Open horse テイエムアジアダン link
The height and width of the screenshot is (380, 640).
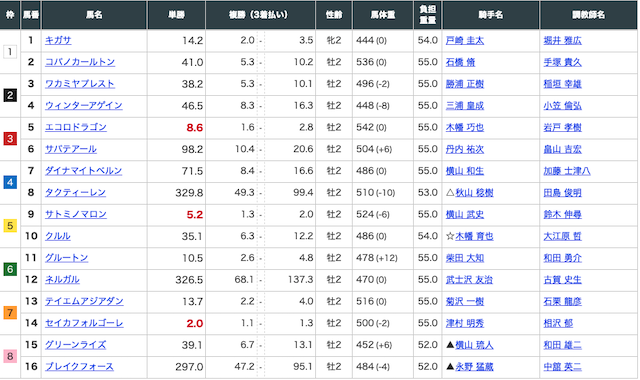[x=84, y=301]
